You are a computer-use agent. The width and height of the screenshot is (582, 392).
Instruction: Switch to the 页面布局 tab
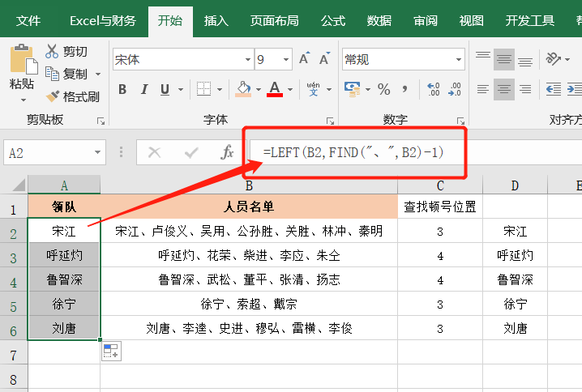[x=274, y=21]
